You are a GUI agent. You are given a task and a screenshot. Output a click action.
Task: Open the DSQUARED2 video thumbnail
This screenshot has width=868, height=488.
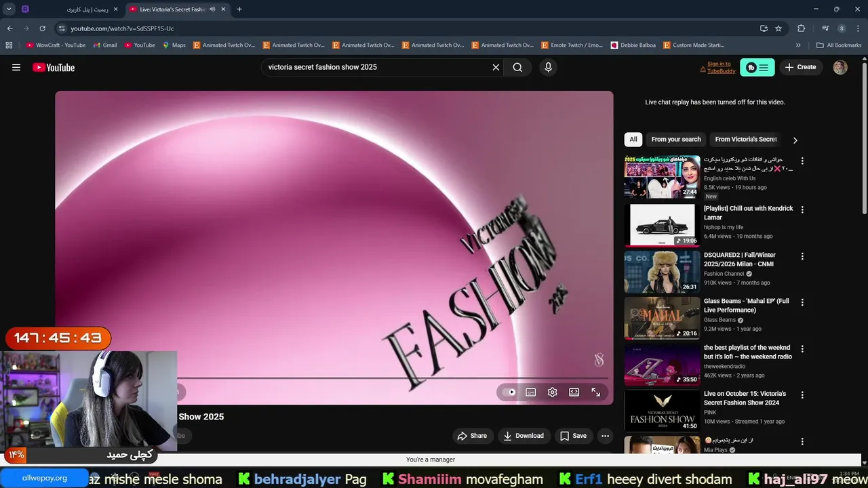point(663,271)
